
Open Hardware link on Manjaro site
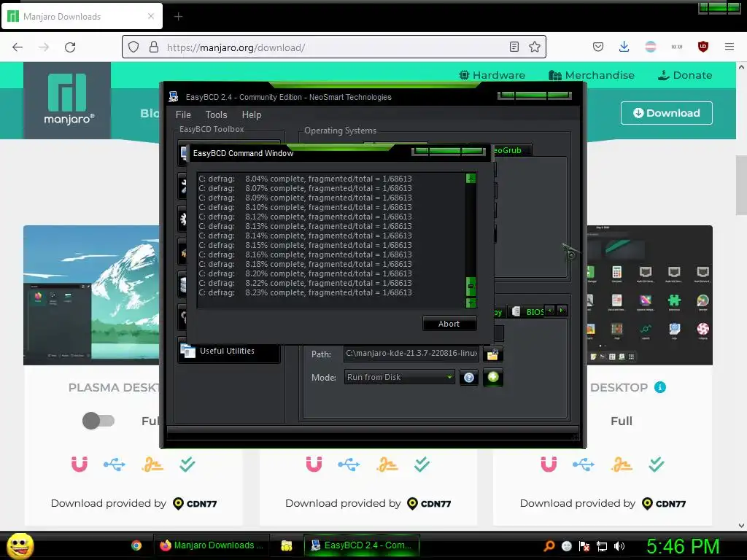coord(492,75)
